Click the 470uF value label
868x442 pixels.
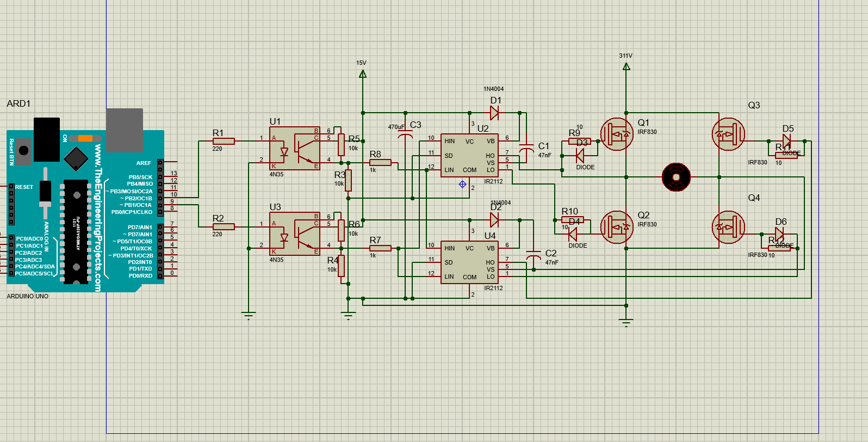(x=396, y=127)
